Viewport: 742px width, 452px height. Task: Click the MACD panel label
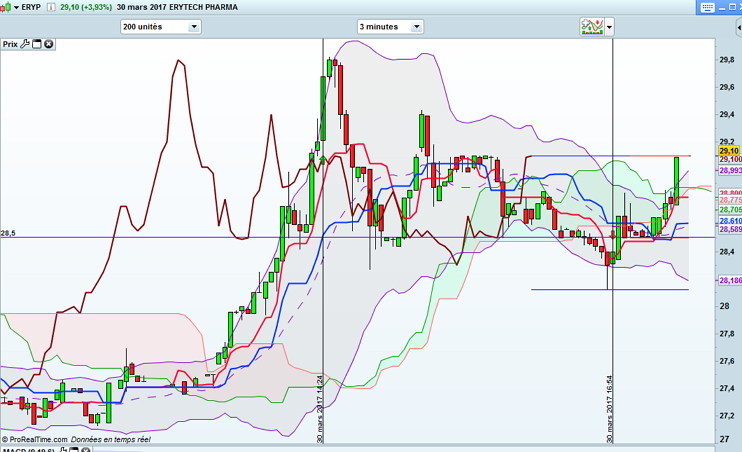pyautogui.click(x=28, y=450)
